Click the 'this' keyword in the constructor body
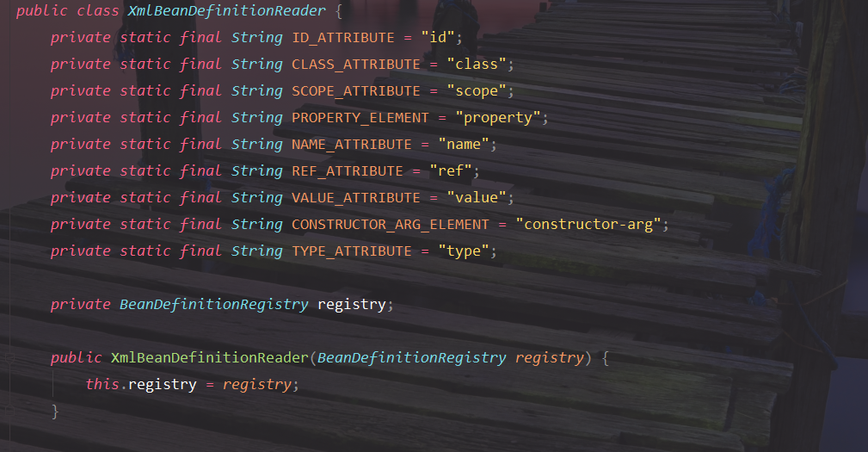 [x=103, y=384]
